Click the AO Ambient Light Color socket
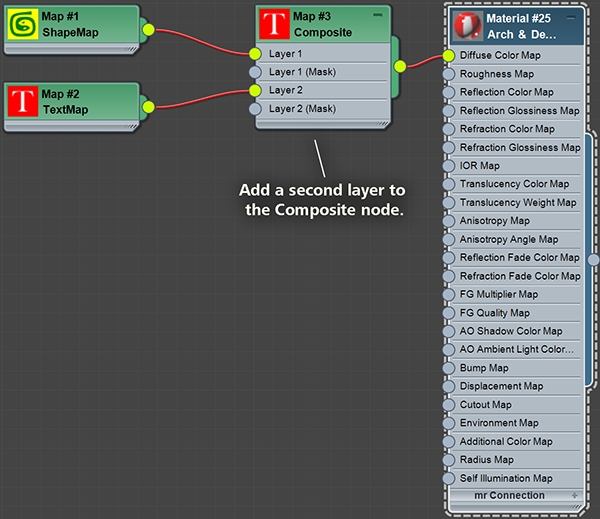This screenshot has height=519, width=600. [449, 349]
